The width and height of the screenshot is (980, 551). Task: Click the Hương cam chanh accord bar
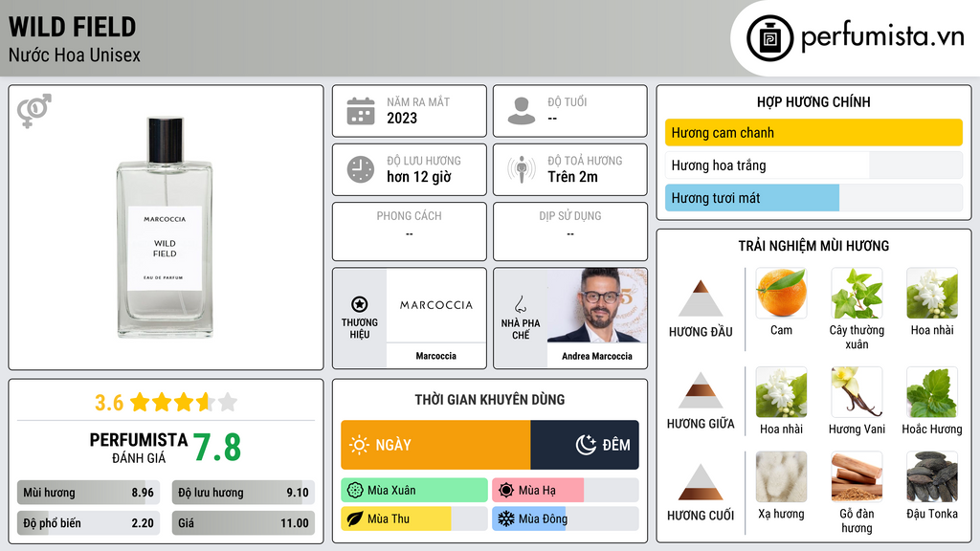[x=813, y=132]
